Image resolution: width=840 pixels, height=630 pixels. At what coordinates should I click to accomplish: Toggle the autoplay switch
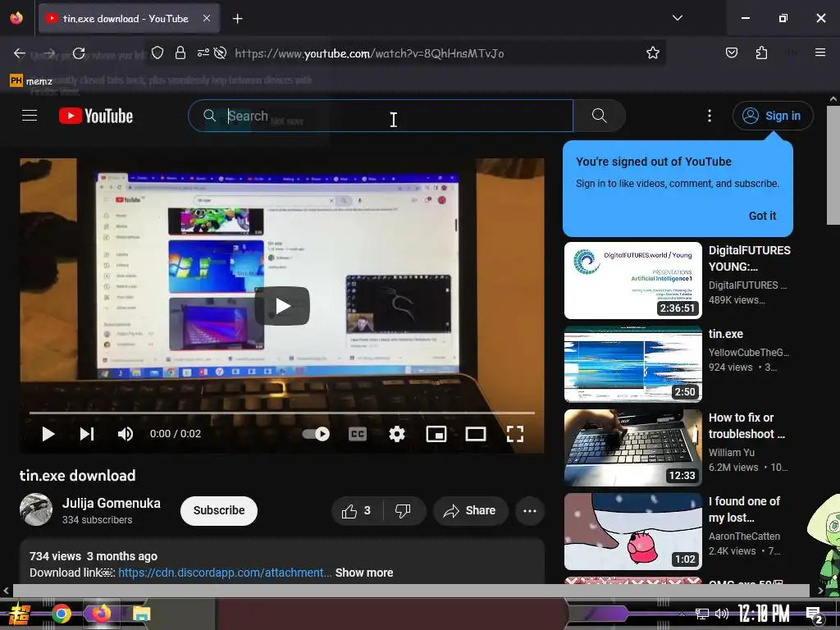pos(316,434)
